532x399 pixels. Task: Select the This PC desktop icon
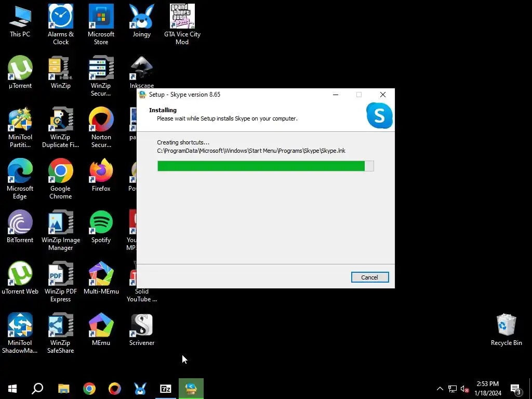[20, 21]
